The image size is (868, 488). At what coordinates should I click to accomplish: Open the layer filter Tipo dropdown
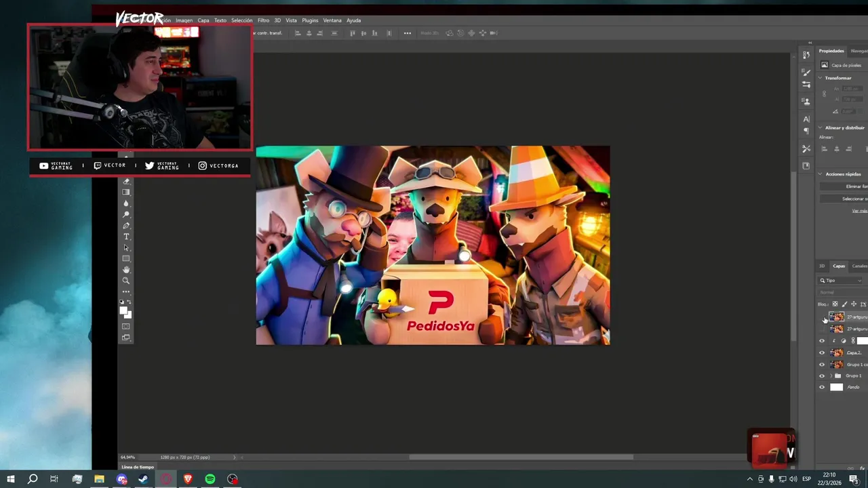click(x=841, y=281)
